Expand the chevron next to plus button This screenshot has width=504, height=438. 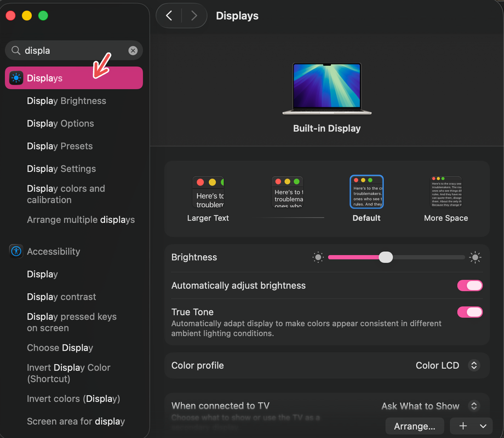(x=483, y=426)
